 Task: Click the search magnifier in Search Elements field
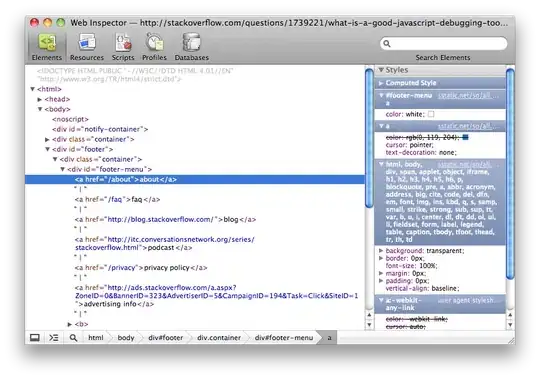pos(387,44)
